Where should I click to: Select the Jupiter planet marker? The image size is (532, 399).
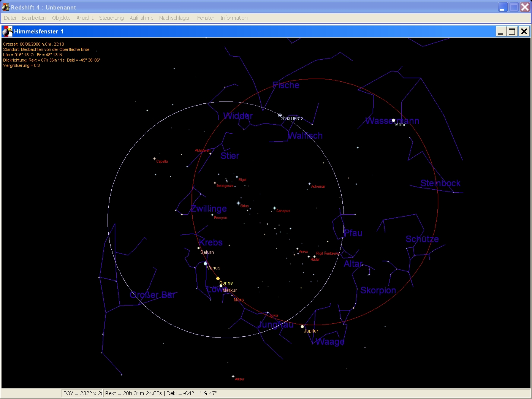(302, 326)
